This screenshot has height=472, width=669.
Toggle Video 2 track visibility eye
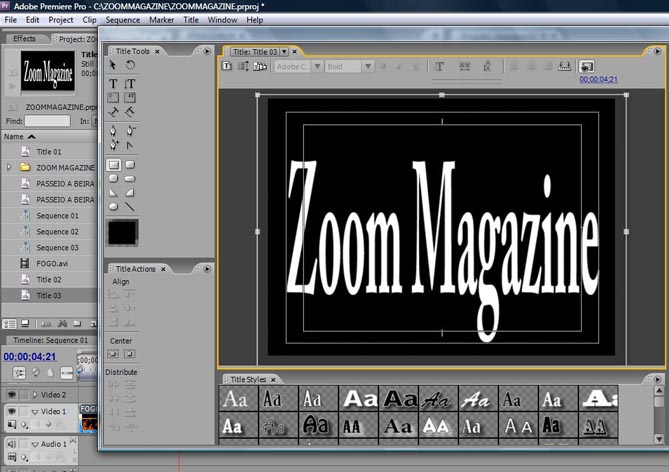tap(11, 395)
